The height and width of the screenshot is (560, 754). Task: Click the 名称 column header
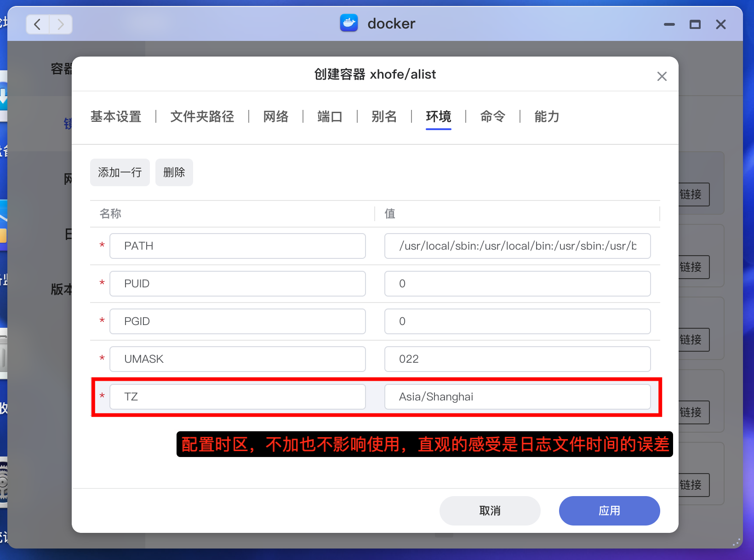click(110, 214)
